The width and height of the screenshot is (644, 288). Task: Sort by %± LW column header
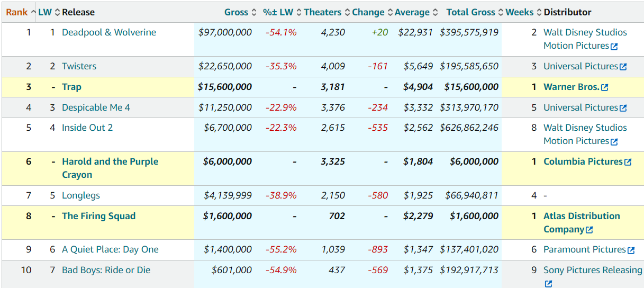coord(278,12)
